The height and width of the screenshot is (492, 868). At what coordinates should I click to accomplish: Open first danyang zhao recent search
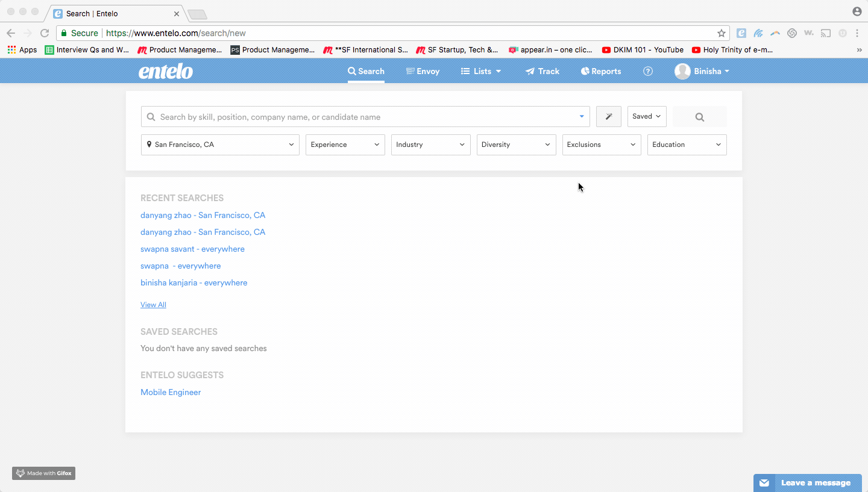[x=203, y=215]
